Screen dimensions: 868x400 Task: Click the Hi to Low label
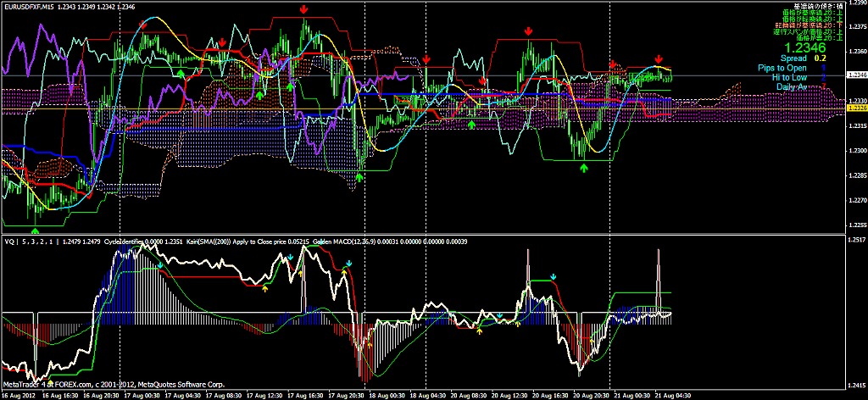point(789,77)
